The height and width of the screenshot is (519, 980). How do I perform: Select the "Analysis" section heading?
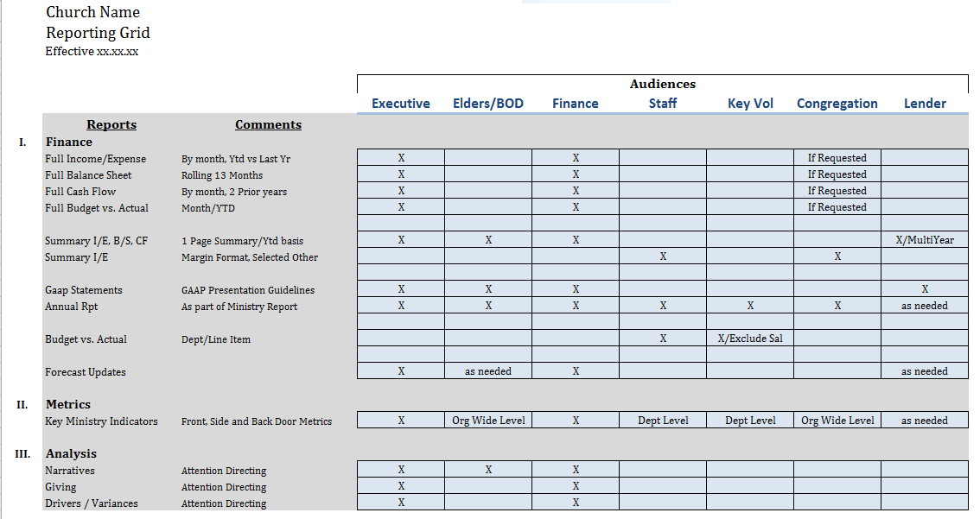point(71,453)
